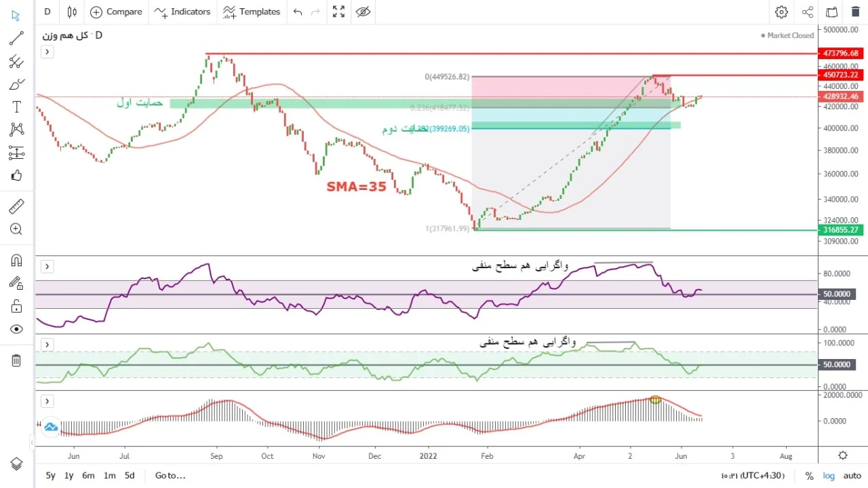Click the 450723.22 red price label
The image size is (868, 488).
(x=842, y=75)
